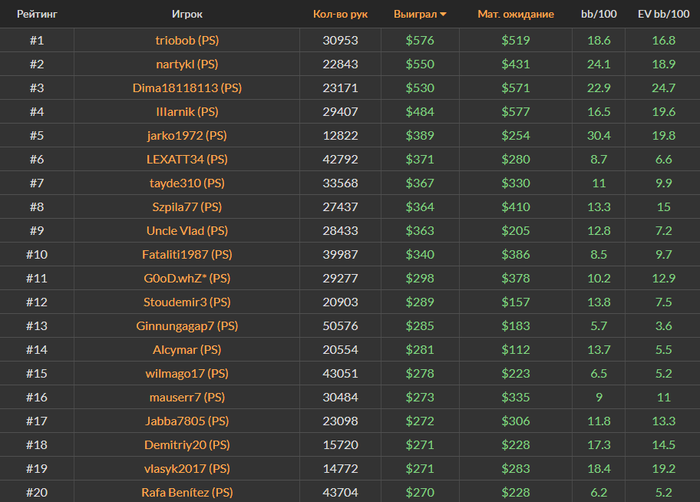Open IIIarnik (PS) player page

point(187,111)
